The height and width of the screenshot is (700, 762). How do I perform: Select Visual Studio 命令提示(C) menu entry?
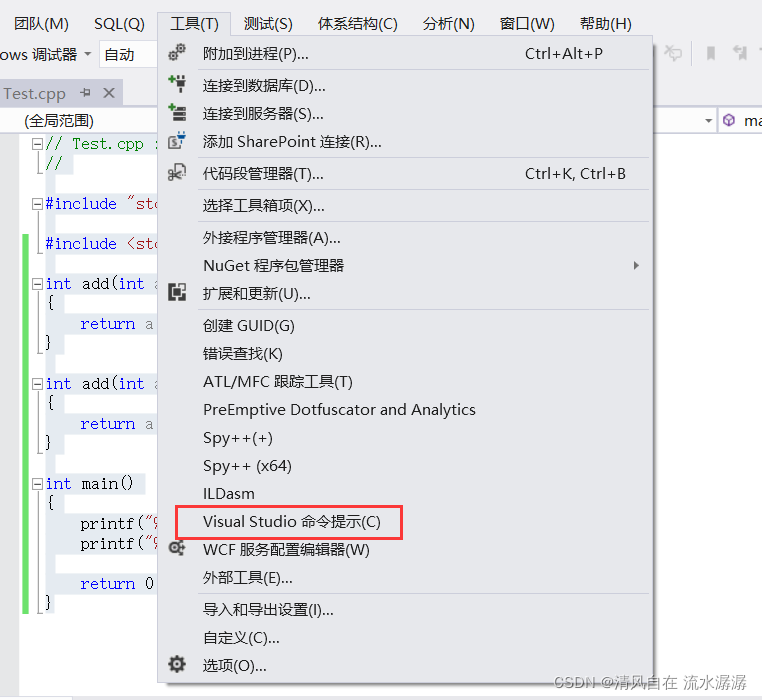pyautogui.click(x=291, y=522)
